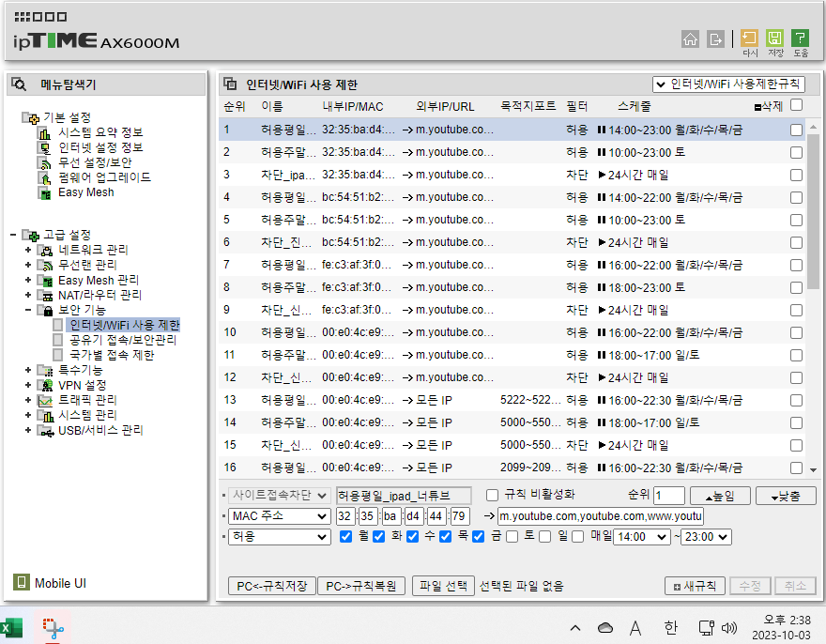Click the 고급 설정 folder icon
This screenshot has height=644, width=826.
[31, 235]
